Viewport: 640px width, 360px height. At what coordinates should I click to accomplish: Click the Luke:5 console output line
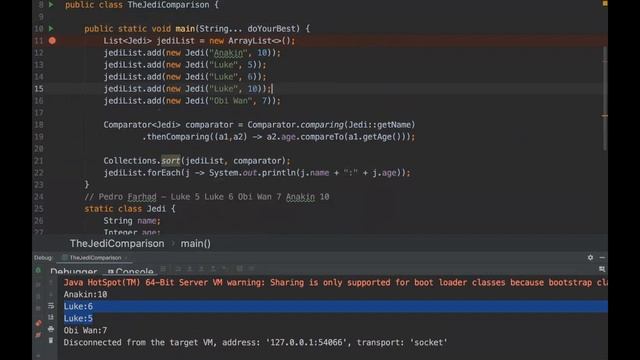(x=78, y=318)
